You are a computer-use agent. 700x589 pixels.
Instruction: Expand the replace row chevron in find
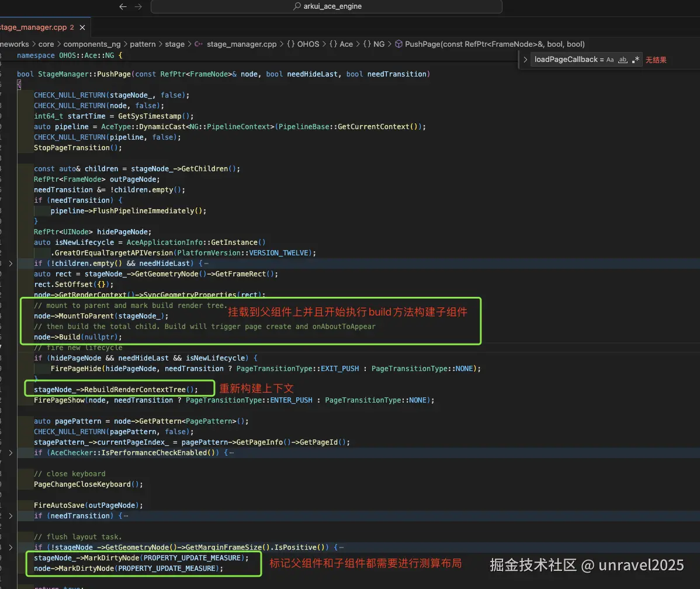point(525,60)
